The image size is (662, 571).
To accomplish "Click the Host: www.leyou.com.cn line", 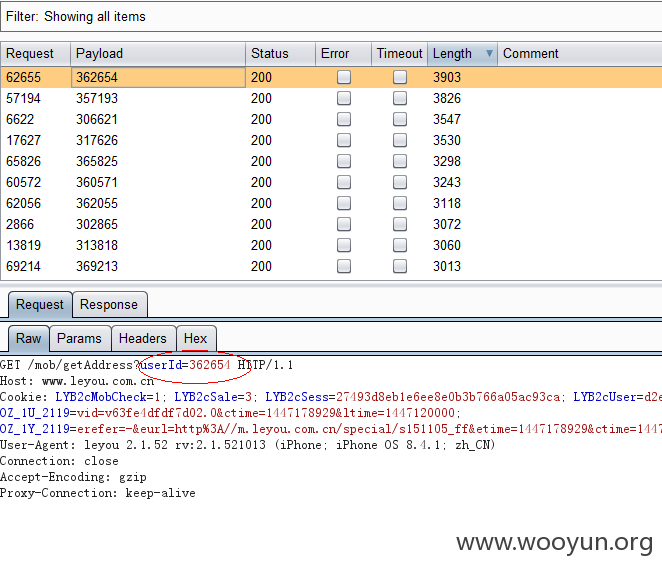I will (x=77, y=381).
